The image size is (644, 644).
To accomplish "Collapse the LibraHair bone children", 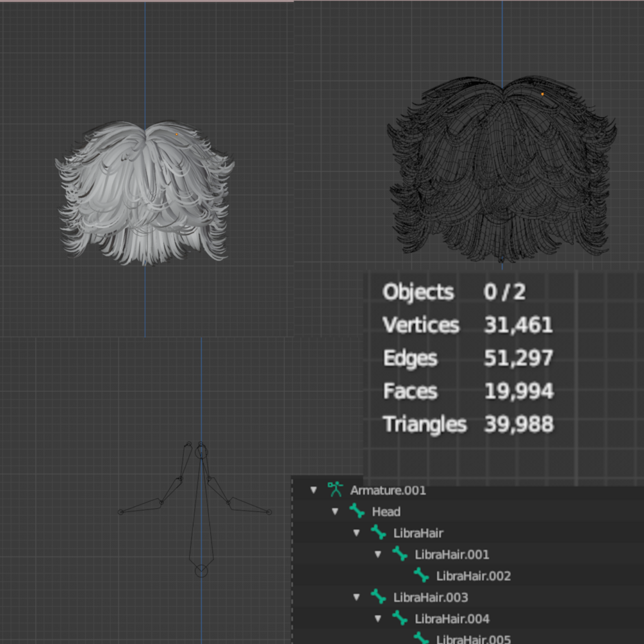I will coord(356,533).
